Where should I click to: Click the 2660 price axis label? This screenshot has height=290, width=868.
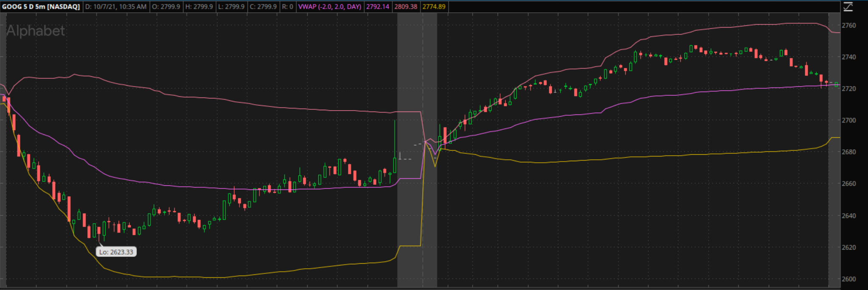click(849, 184)
